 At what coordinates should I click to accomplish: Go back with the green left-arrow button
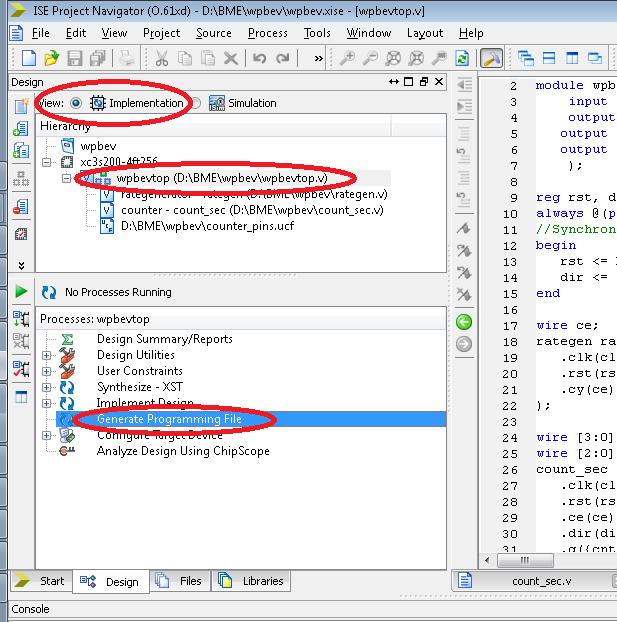click(463, 322)
